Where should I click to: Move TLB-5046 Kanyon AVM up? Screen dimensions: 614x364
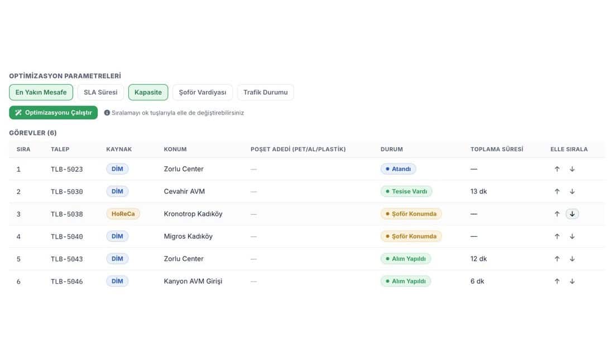(x=557, y=281)
